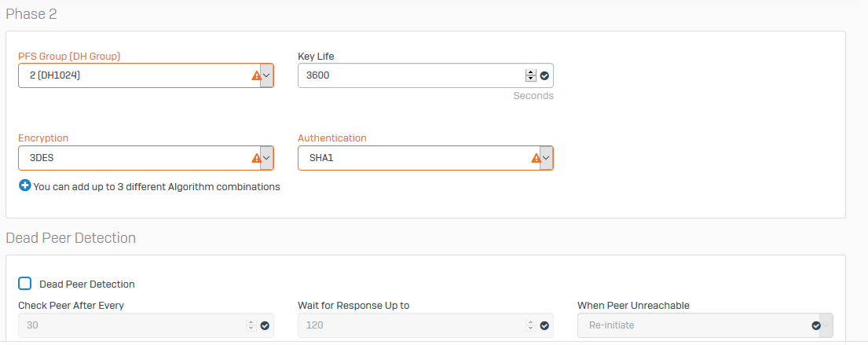The image size is (868, 345).
Task: Click the Key Life input field with 3600
Action: point(425,75)
